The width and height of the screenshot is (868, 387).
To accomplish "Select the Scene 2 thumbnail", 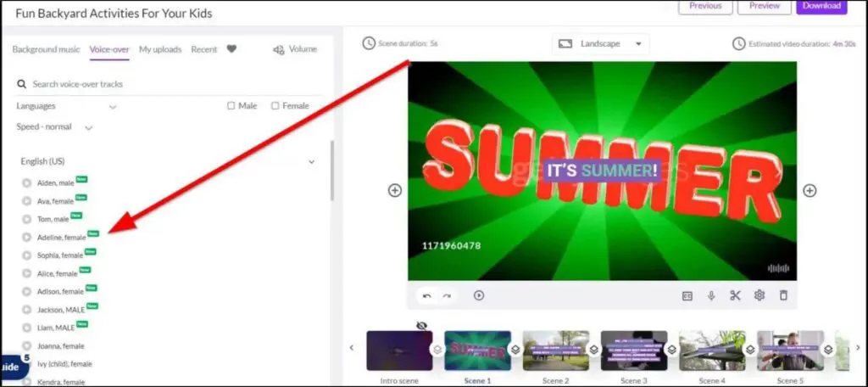I will 556,351.
